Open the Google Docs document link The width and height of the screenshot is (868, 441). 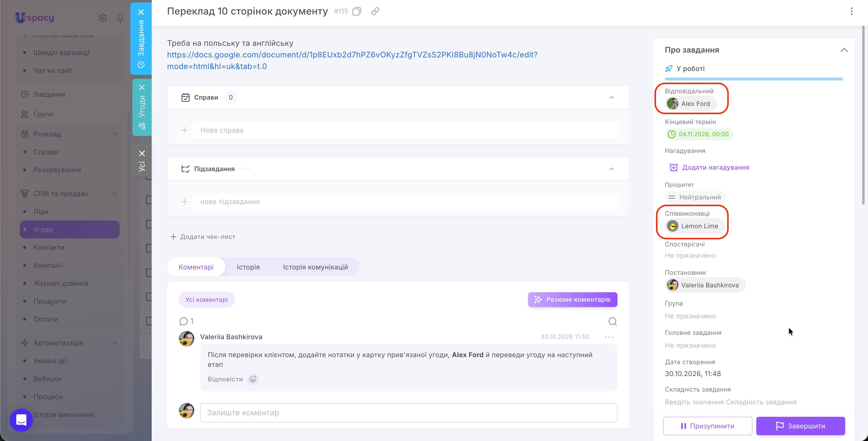click(352, 61)
